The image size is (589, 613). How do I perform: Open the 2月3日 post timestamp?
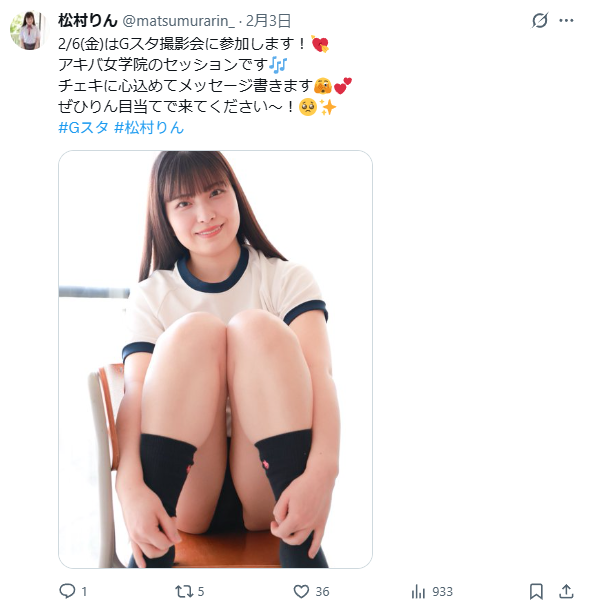pyautogui.click(x=269, y=21)
